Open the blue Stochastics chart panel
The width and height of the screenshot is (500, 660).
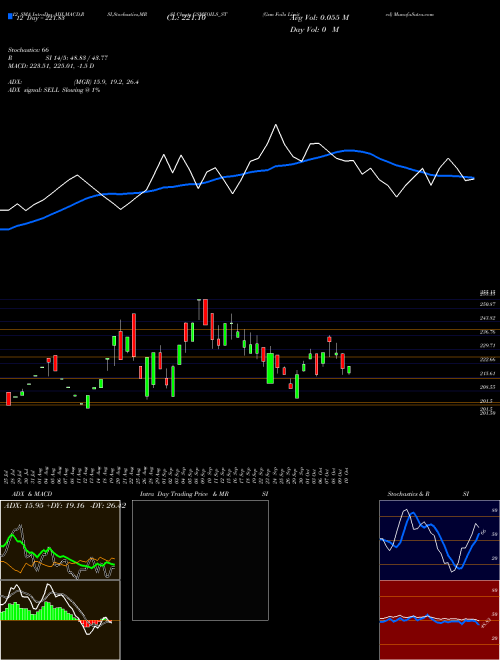[x=439, y=540]
